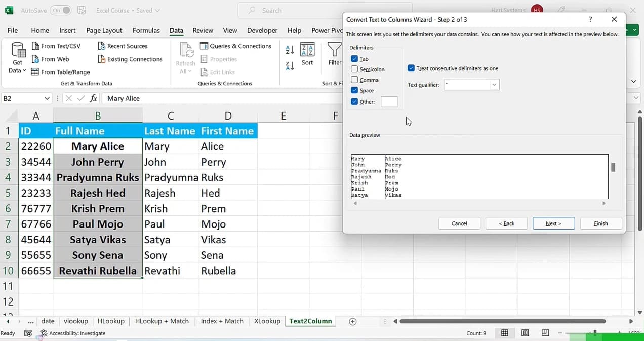The height and width of the screenshot is (341, 644).
Task: Uncheck the Tab delimiter checkbox
Action: tap(354, 59)
